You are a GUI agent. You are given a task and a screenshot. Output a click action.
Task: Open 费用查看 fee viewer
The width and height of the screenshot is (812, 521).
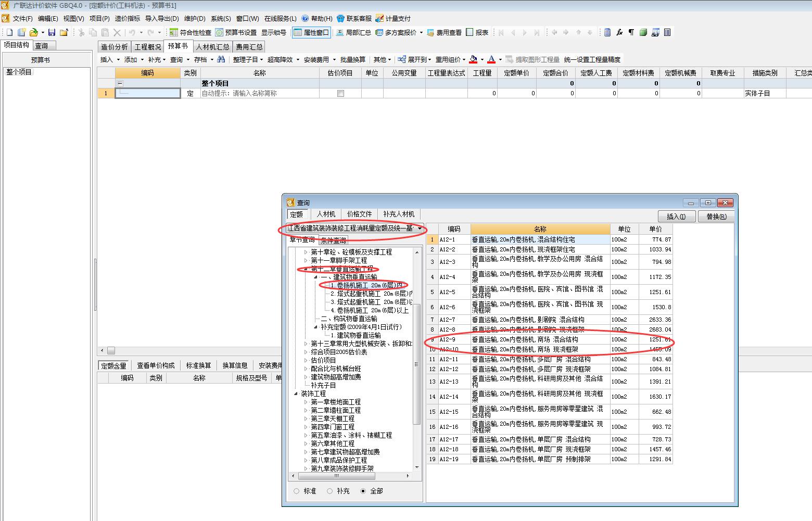click(444, 32)
